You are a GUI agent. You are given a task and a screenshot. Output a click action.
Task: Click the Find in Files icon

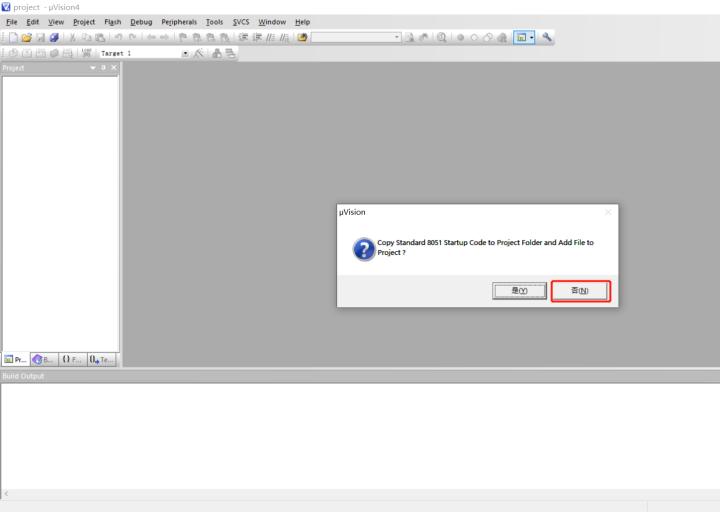pos(302,38)
